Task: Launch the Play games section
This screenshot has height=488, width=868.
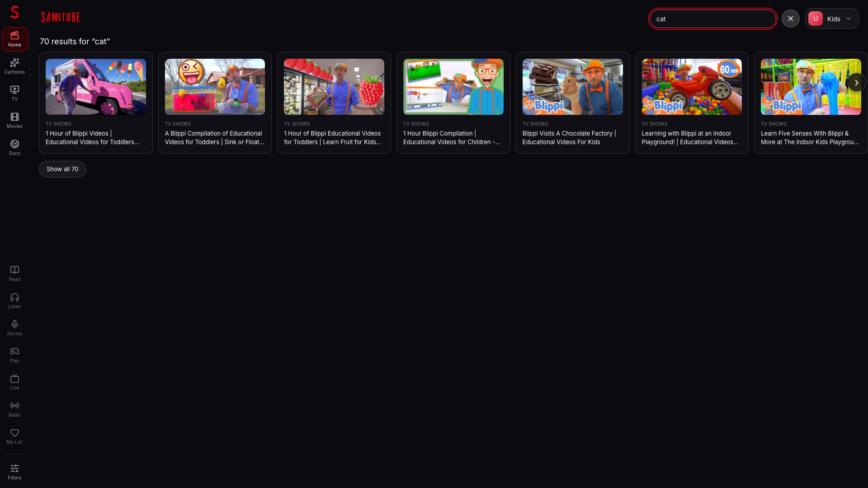Action: click(14, 355)
